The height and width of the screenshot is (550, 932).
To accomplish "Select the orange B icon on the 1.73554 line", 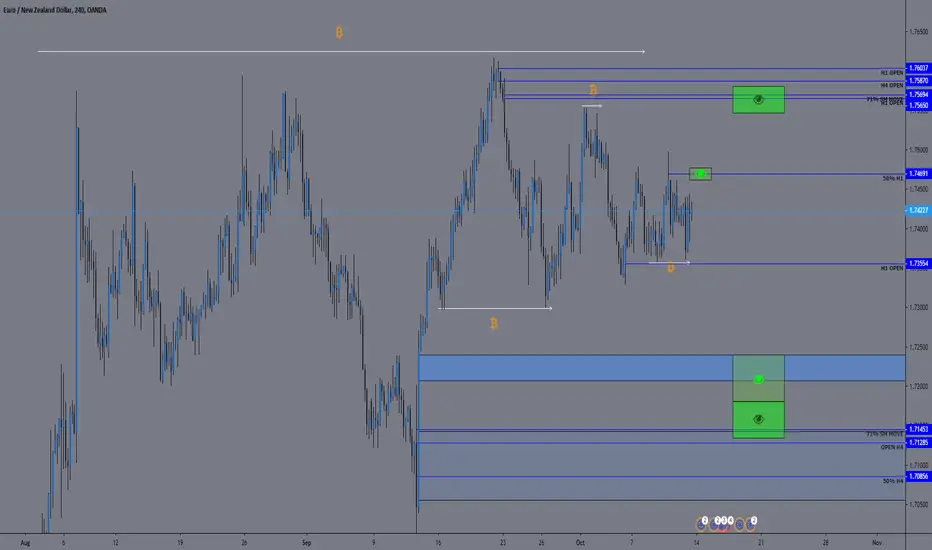I will click(670, 268).
